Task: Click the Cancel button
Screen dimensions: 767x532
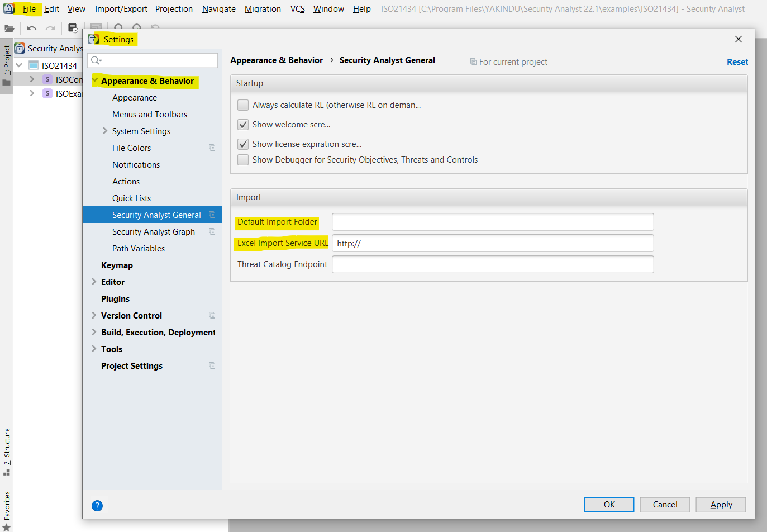Action: pos(665,505)
